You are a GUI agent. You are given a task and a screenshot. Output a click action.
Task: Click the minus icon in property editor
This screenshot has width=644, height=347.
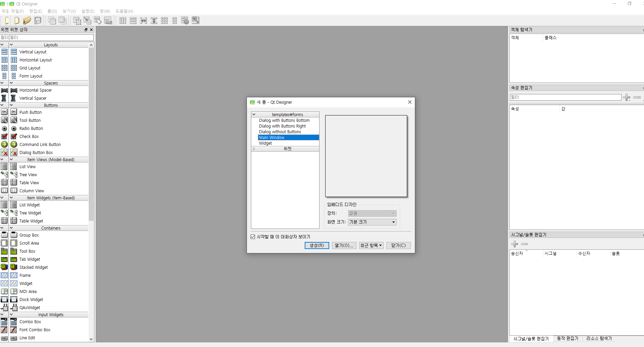pyautogui.click(x=637, y=97)
